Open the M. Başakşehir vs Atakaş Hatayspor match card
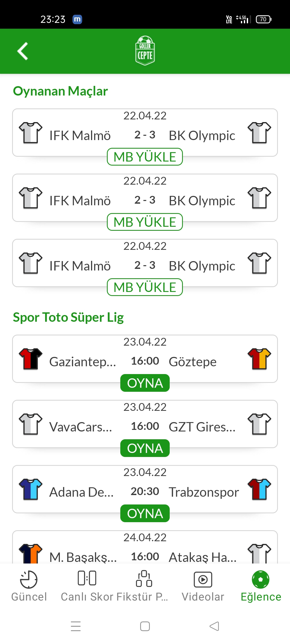The image size is (290, 644). [145, 547]
